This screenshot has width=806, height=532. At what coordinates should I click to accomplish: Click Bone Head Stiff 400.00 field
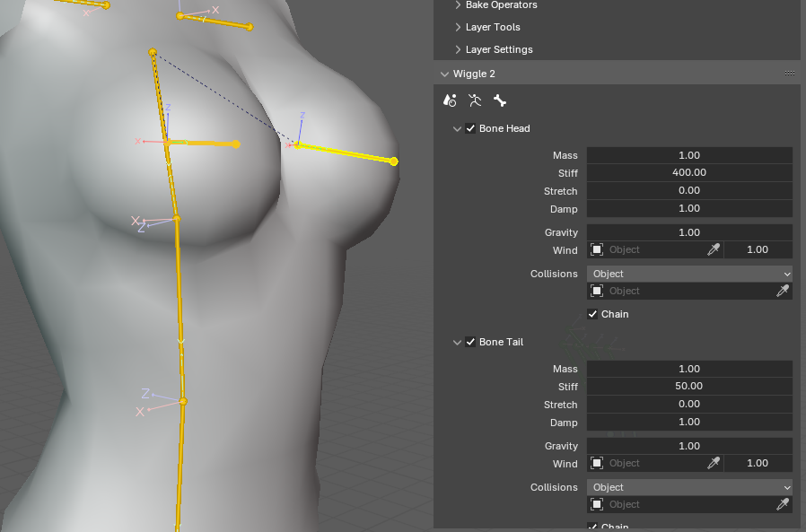pyautogui.click(x=689, y=173)
